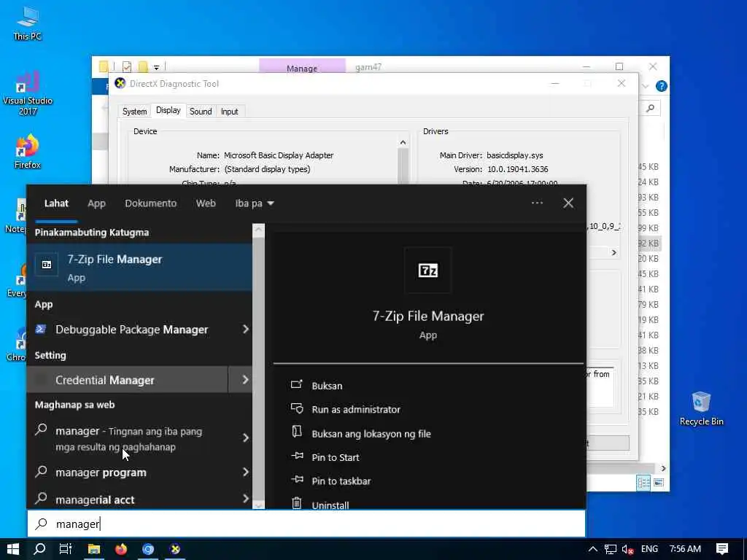Expand Debuggable Package Manager result arrow
The image size is (747, 560).
(245, 329)
